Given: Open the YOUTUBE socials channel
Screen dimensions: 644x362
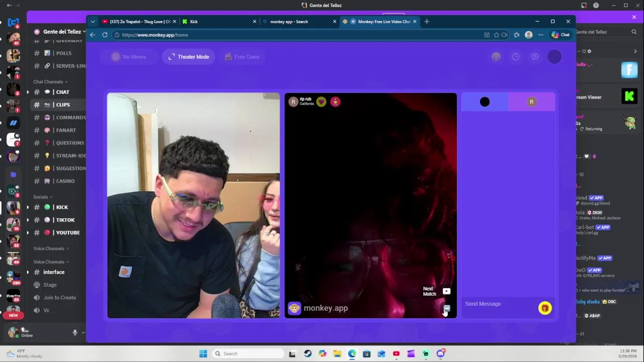Looking at the screenshot, I should pyautogui.click(x=58, y=232).
